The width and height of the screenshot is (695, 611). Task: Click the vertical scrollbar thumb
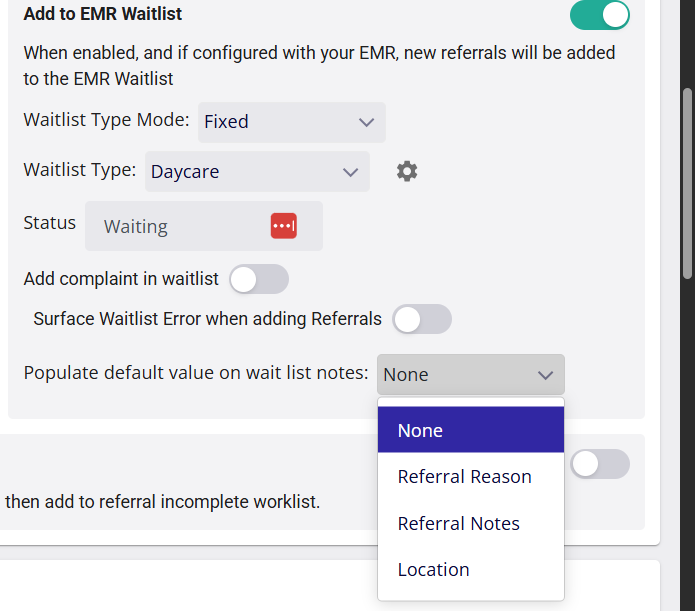pyautogui.click(x=687, y=184)
